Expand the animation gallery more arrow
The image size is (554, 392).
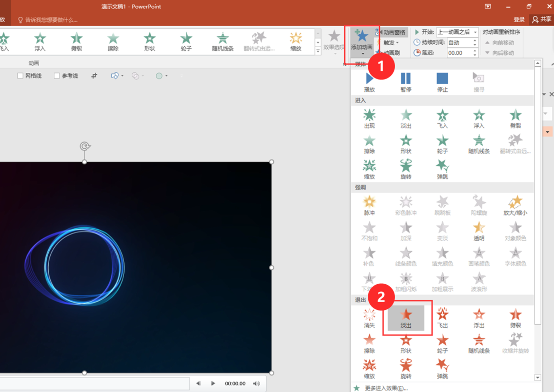tap(318, 51)
